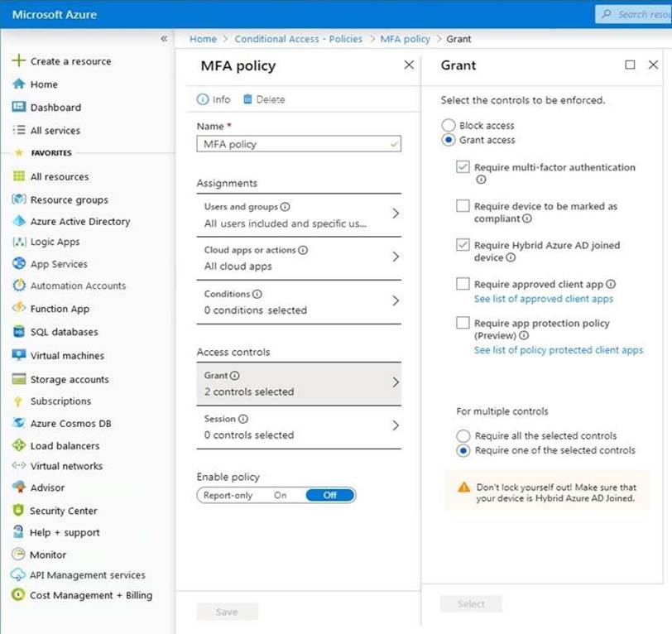Open the Azure Cosmos DB icon
The height and width of the screenshot is (634, 672).
coord(18,423)
